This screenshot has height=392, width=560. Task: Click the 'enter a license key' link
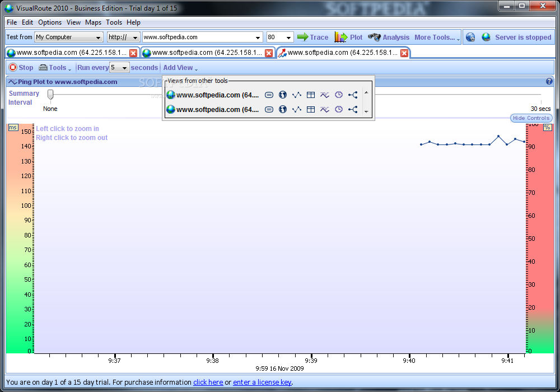pos(262,382)
